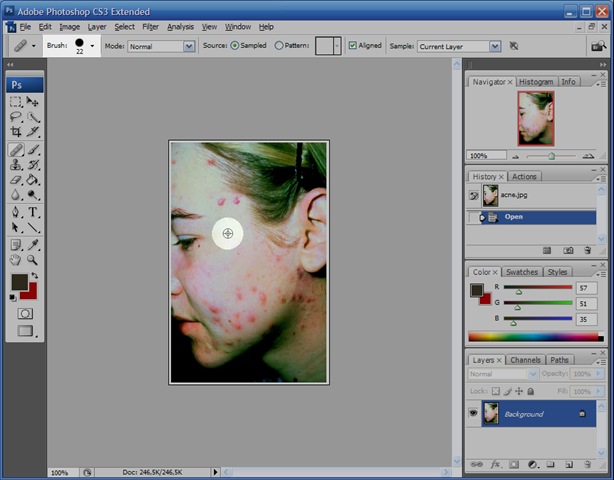Select the Sampled source radio button
Screen dimensions: 614x480
click(235, 46)
